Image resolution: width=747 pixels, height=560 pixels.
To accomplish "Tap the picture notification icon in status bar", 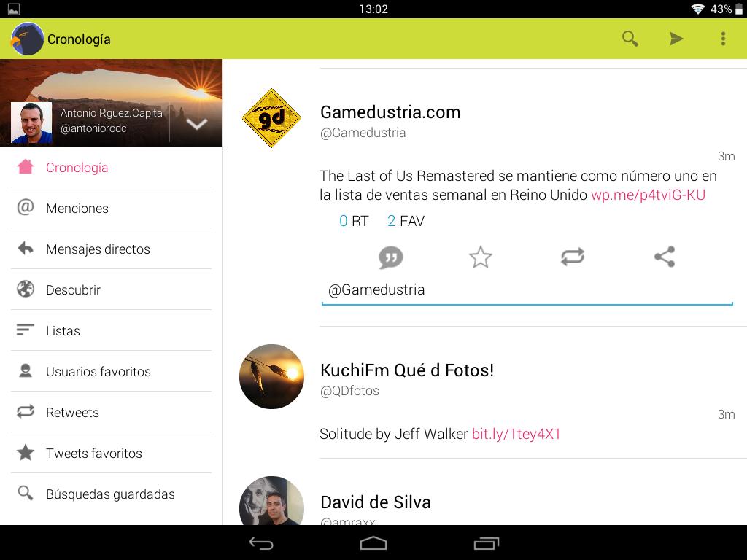I will [14, 9].
